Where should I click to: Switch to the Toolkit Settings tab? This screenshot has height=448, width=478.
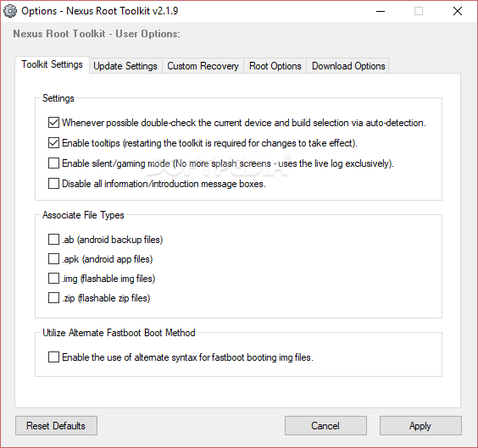point(52,64)
